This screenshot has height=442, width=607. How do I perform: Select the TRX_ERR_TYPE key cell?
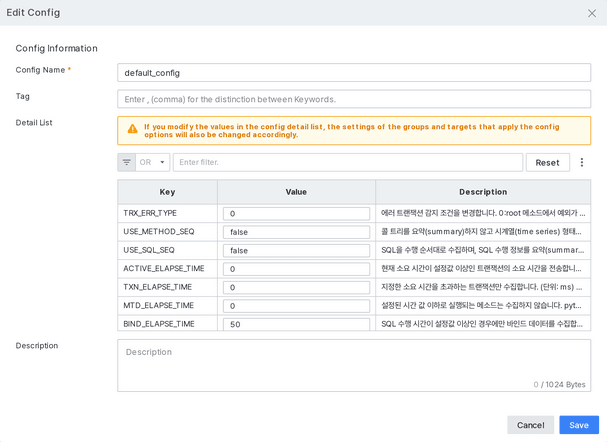[x=167, y=213]
